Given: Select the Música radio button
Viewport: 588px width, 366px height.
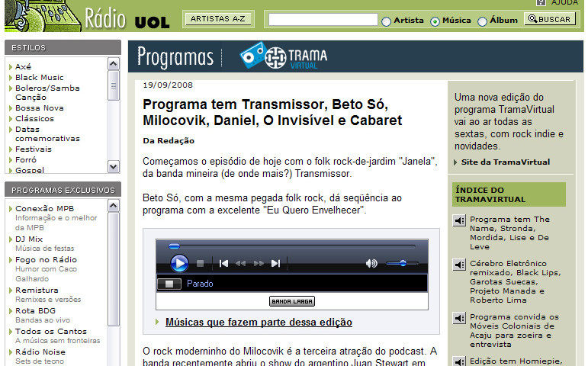Looking at the screenshot, I should pos(435,22).
